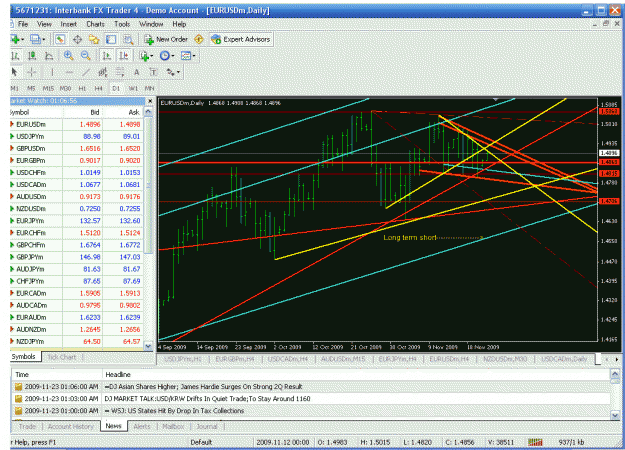Open the Charts menu

[x=95, y=24]
